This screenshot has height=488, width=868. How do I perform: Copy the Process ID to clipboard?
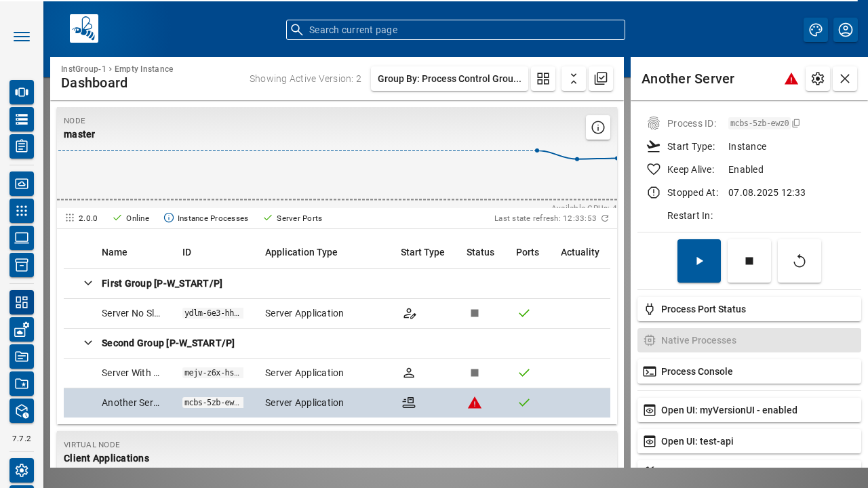796,123
